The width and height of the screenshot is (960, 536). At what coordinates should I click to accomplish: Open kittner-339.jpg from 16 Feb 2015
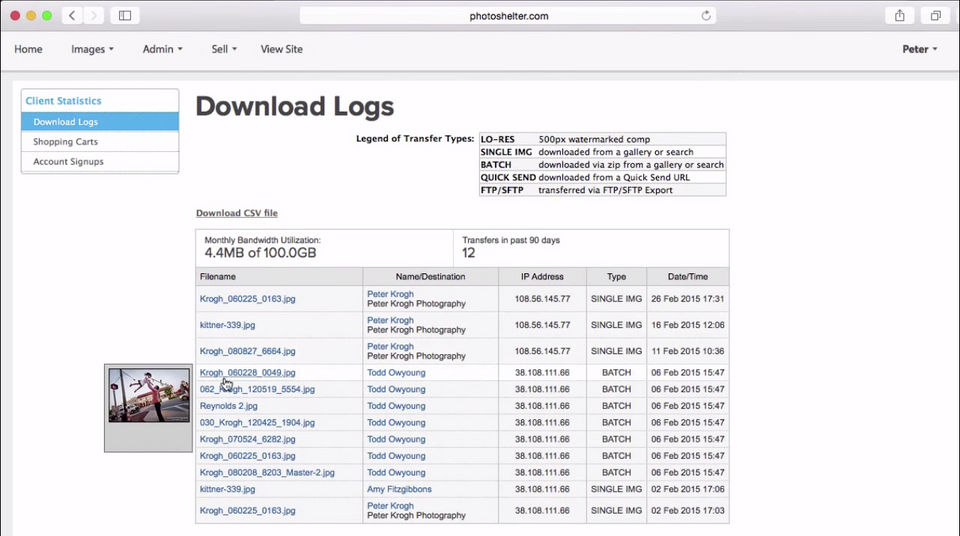pyautogui.click(x=227, y=325)
